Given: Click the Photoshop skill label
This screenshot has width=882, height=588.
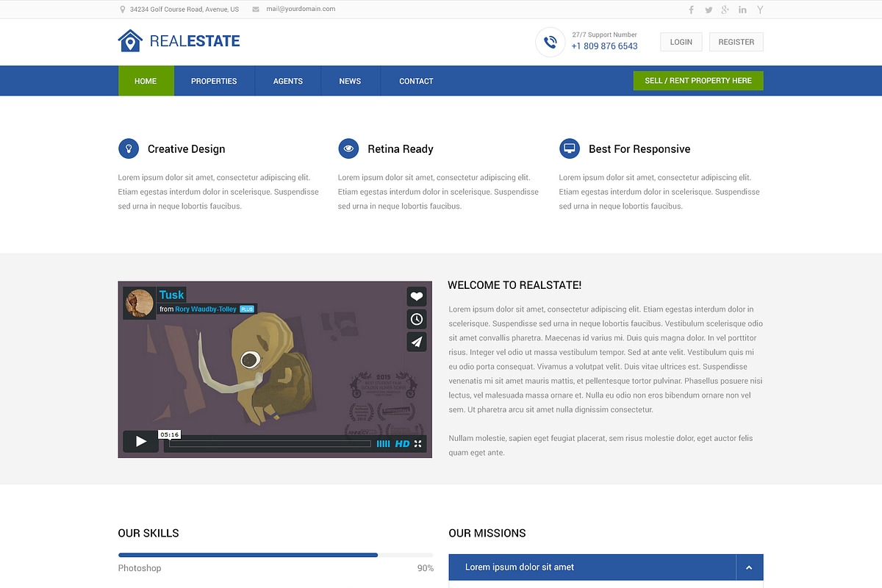Looking at the screenshot, I should tap(140, 568).
